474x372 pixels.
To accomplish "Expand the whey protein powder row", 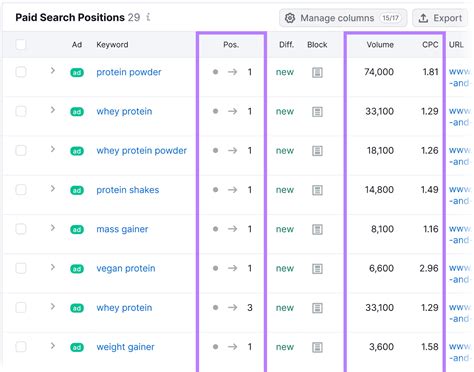I will pos(52,149).
